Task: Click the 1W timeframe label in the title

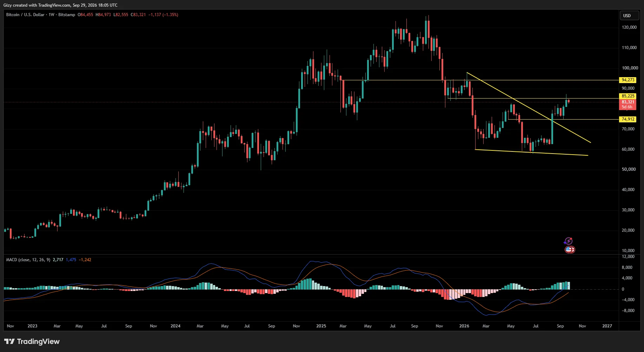Action: point(52,15)
